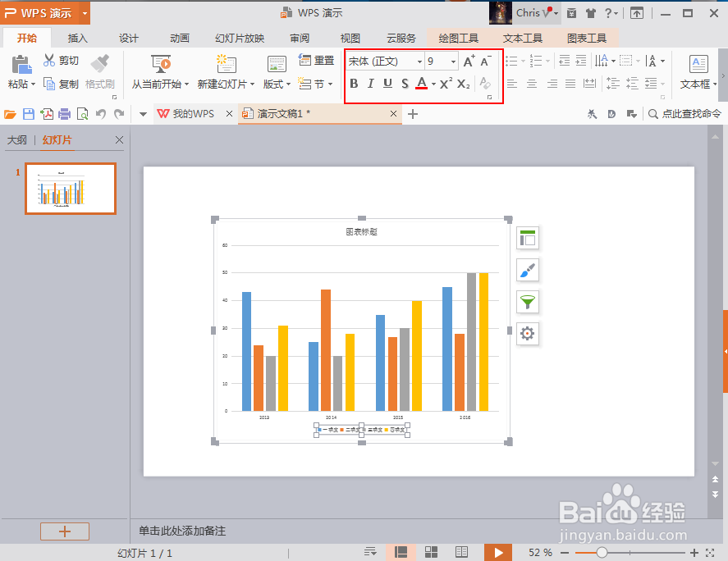Open font dialog launcher in font group

[x=489, y=98]
